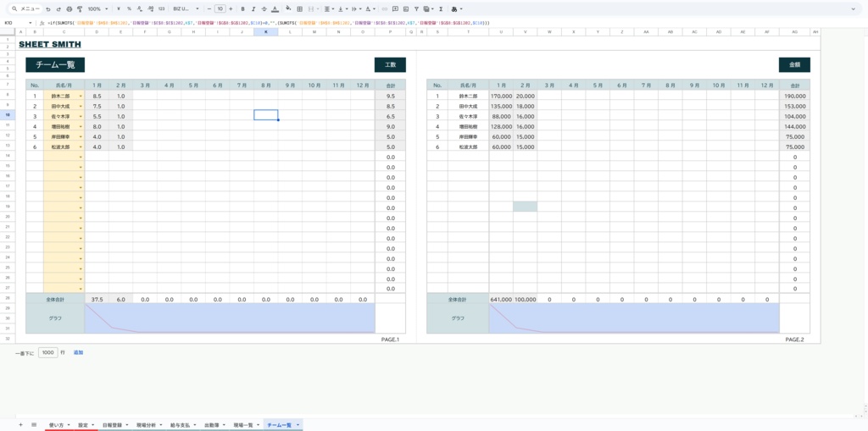
Task: Open the all sheets list icon
Action: (x=34, y=425)
